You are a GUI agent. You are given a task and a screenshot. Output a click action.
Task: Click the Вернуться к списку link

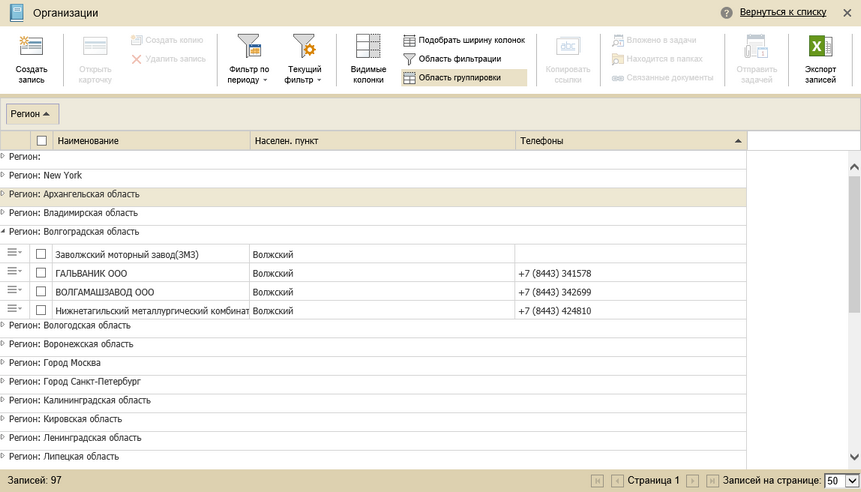pos(782,12)
